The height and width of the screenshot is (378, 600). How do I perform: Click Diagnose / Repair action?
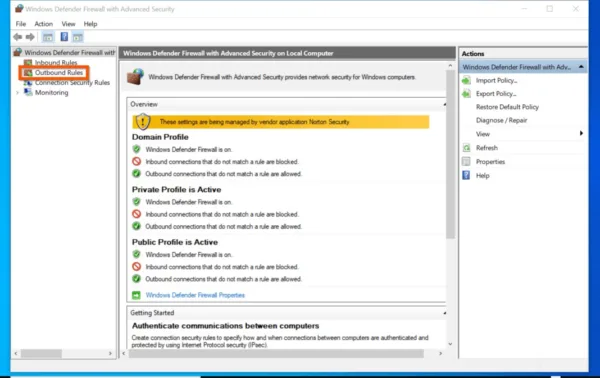501,120
